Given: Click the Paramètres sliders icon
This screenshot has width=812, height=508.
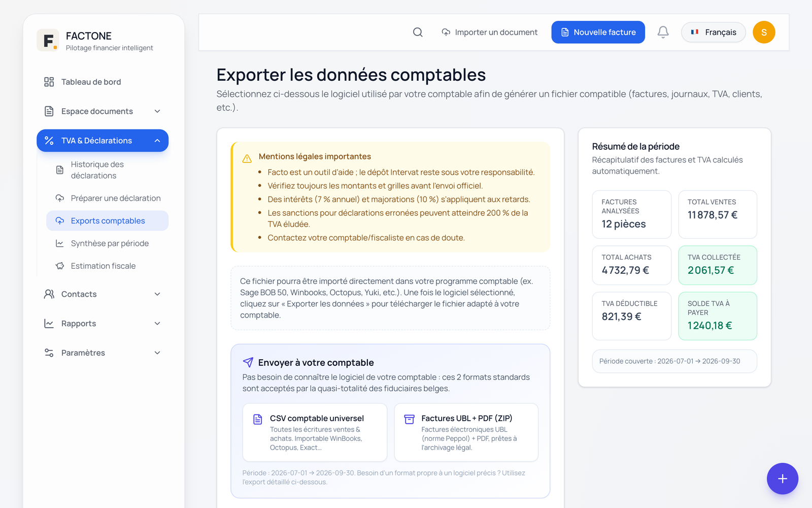Looking at the screenshot, I should tap(49, 353).
